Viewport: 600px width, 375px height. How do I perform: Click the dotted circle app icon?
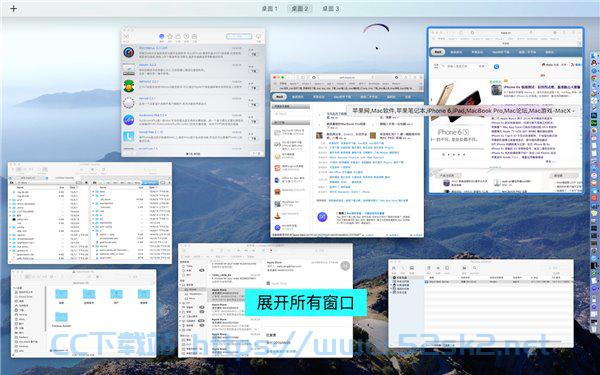pyautogui.click(x=129, y=103)
